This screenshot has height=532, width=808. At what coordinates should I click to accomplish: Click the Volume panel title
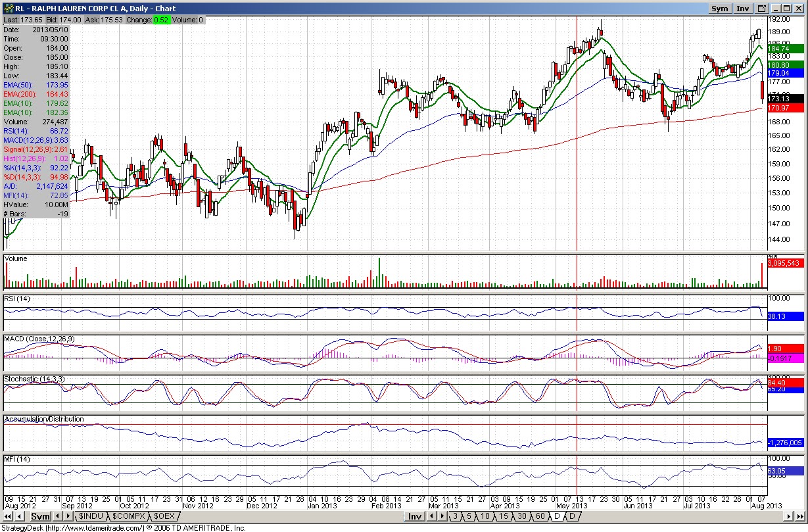point(16,259)
